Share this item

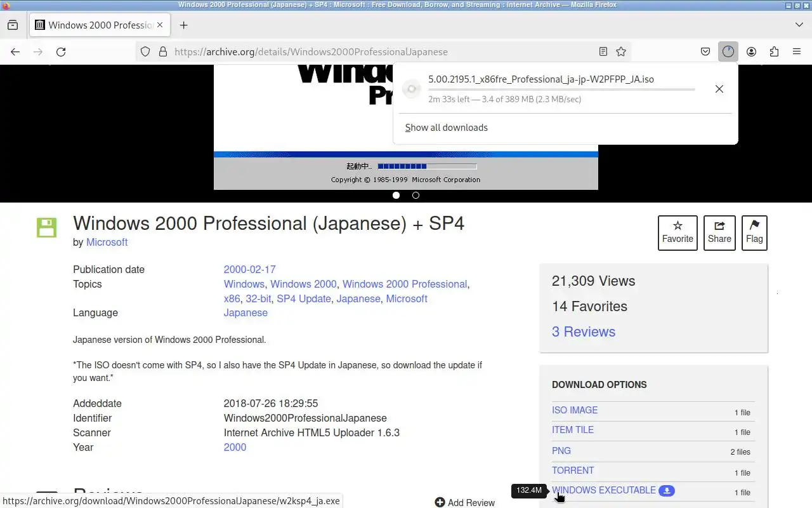[x=719, y=232]
